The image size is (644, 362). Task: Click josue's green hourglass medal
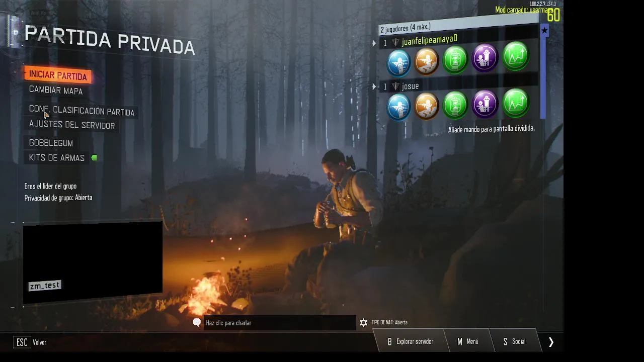click(x=456, y=105)
